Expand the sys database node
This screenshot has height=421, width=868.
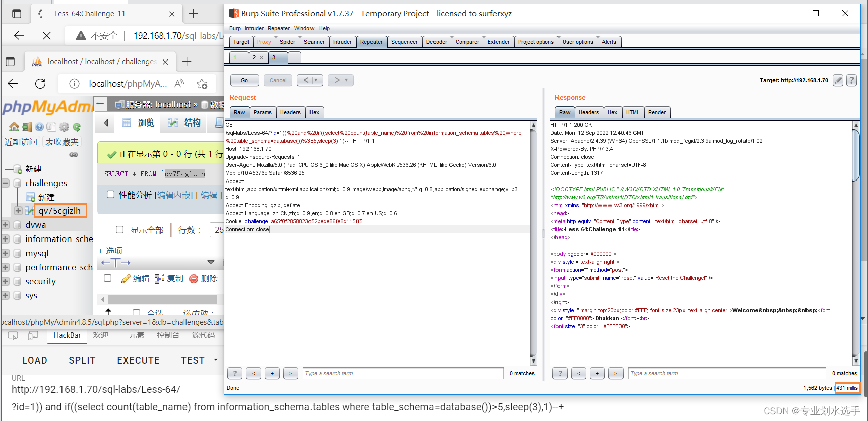point(5,295)
